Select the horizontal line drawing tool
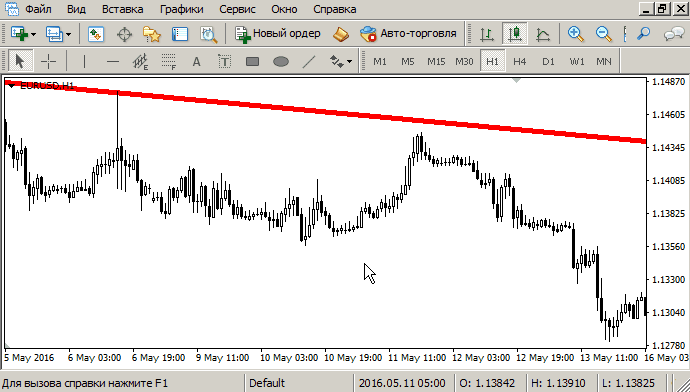 (x=113, y=62)
